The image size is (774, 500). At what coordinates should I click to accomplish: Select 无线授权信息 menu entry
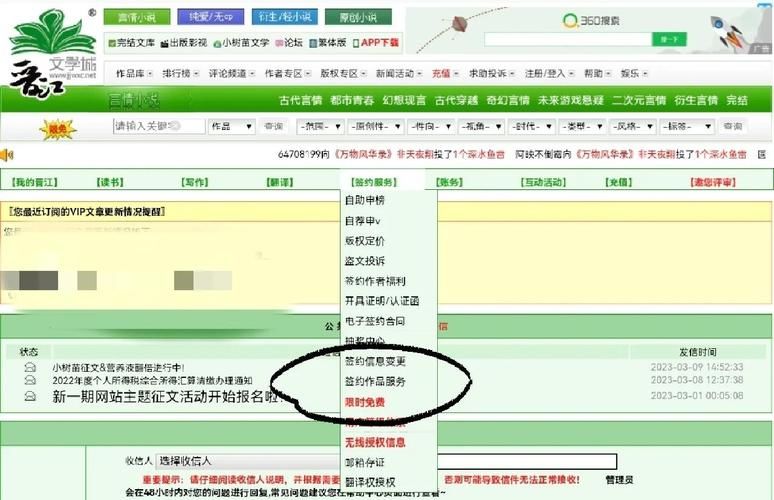pyautogui.click(x=375, y=442)
